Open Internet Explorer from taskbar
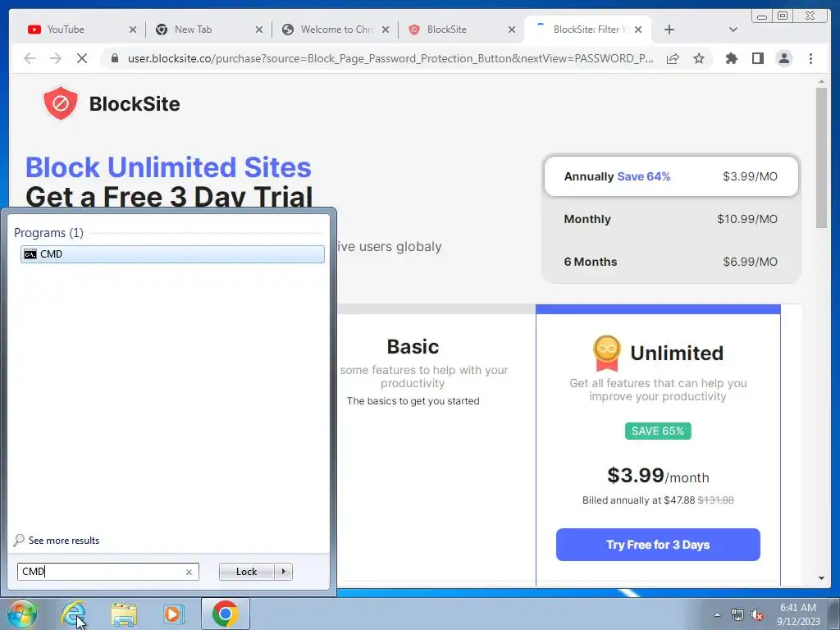 point(73,614)
